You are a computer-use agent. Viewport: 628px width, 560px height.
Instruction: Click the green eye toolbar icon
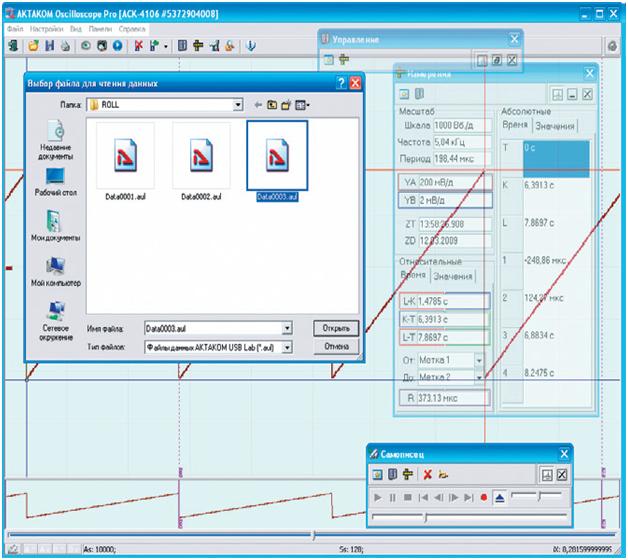[x=86, y=46]
